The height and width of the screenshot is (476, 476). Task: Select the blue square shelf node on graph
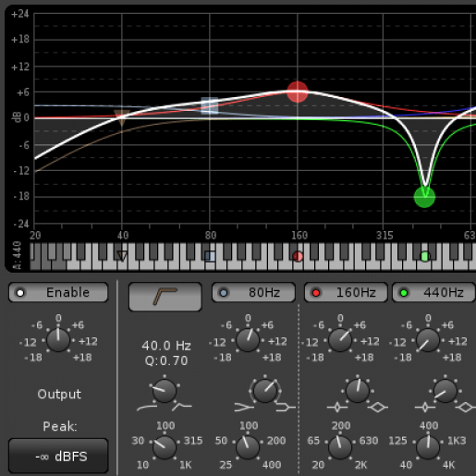click(210, 105)
